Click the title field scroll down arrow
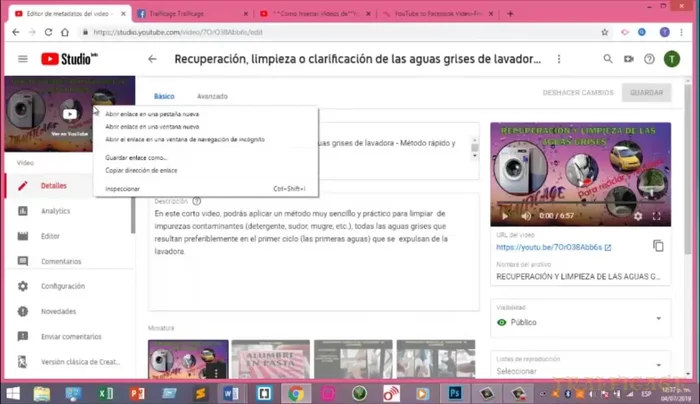 [x=475, y=156]
